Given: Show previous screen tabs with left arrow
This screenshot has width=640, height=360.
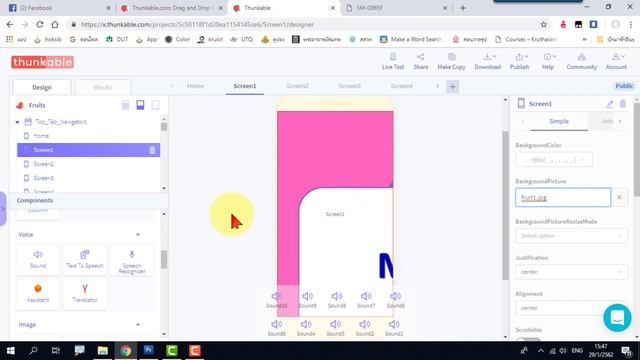Looking at the screenshot, I should 172,86.
